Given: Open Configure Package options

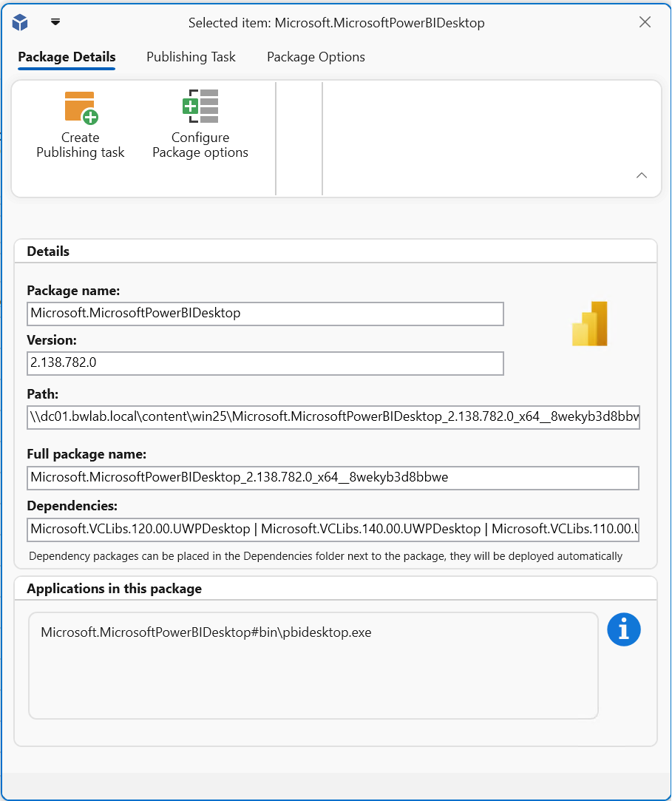Looking at the screenshot, I should coord(200,124).
